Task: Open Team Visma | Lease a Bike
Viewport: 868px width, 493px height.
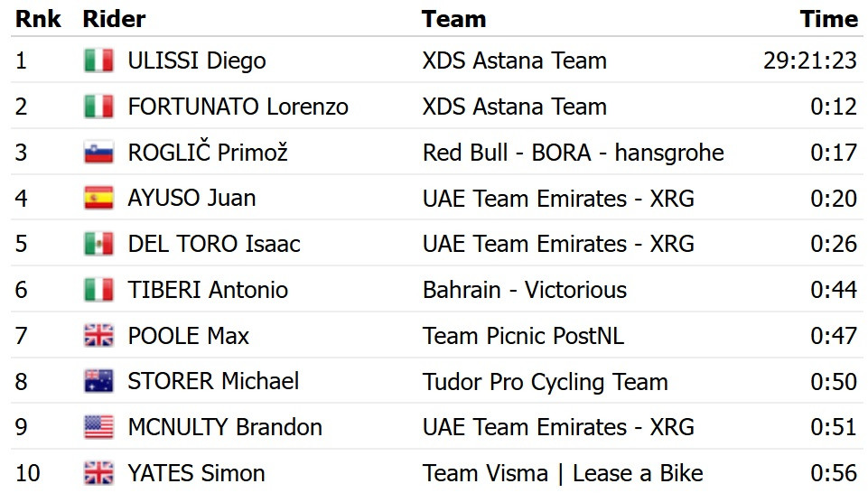Action: coord(563,474)
